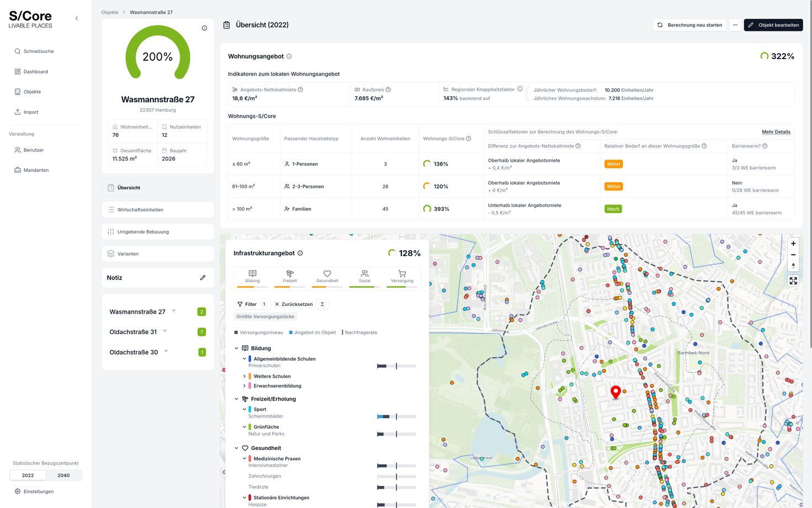Click the map fullscreen icon
Screen dimensions: 812x508
click(x=793, y=281)
